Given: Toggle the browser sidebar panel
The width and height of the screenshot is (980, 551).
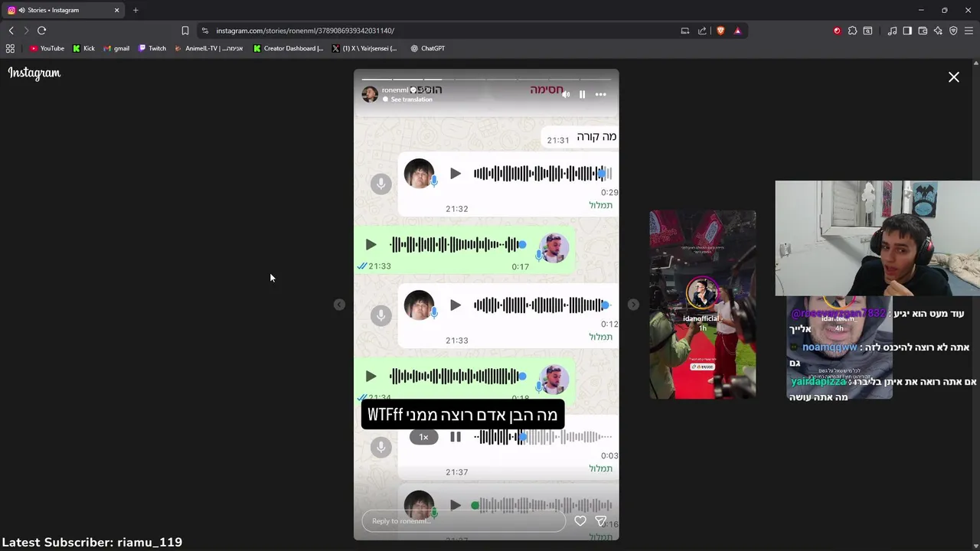Looking at the screenshot, I should pos(907,31).
